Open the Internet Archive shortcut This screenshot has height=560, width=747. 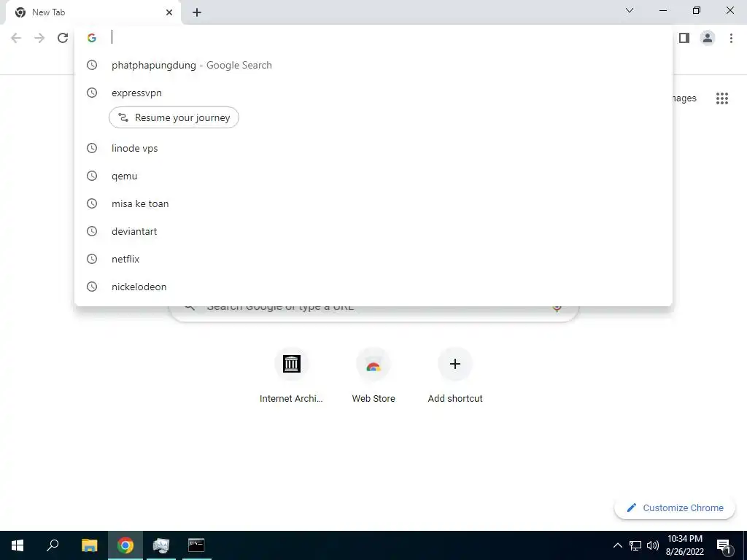click(x=291, y=376)
